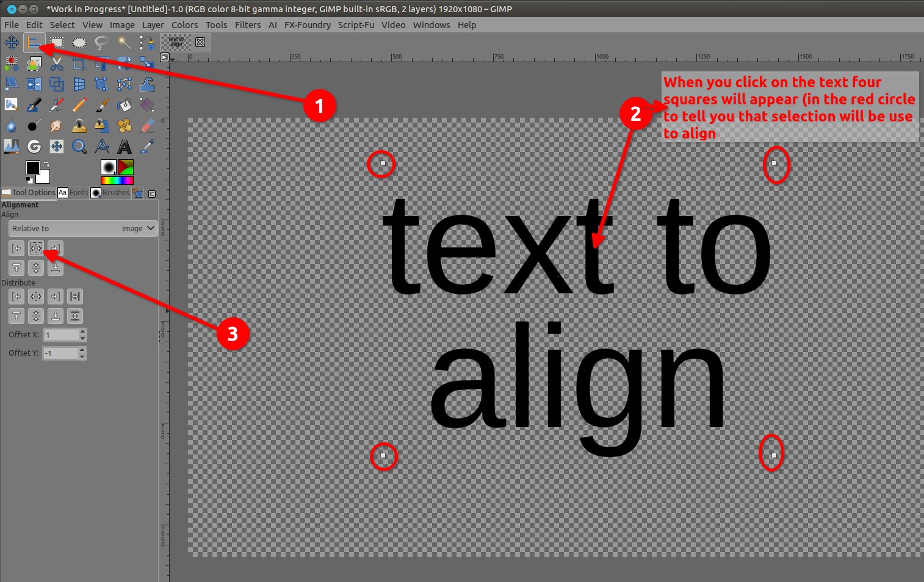Viewport: 924px width, 582px height.
Task: Align top edge of target
Action: pos(16,268)
